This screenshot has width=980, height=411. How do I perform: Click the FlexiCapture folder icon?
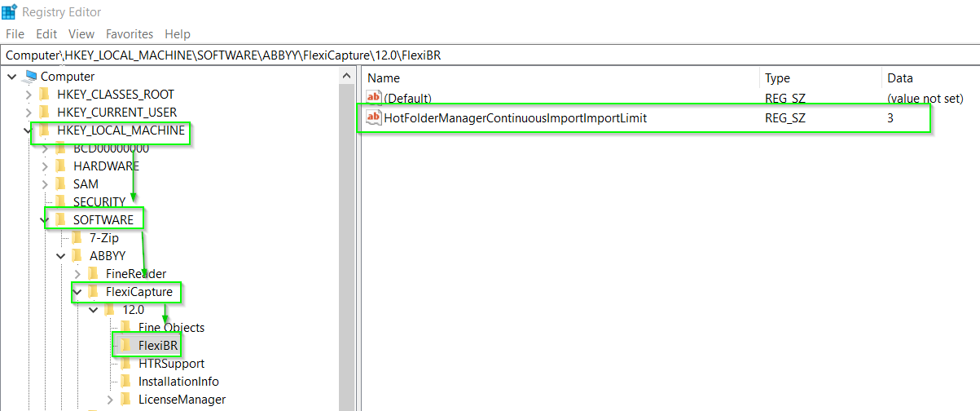click(x=94, y=292)
